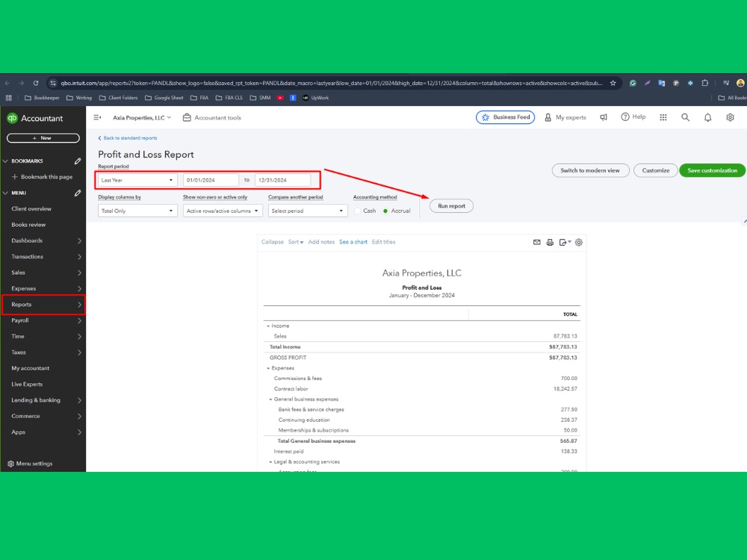Click the QuickBooks Accountant logo
Screen dimensions: 747x560
[34, 118]
